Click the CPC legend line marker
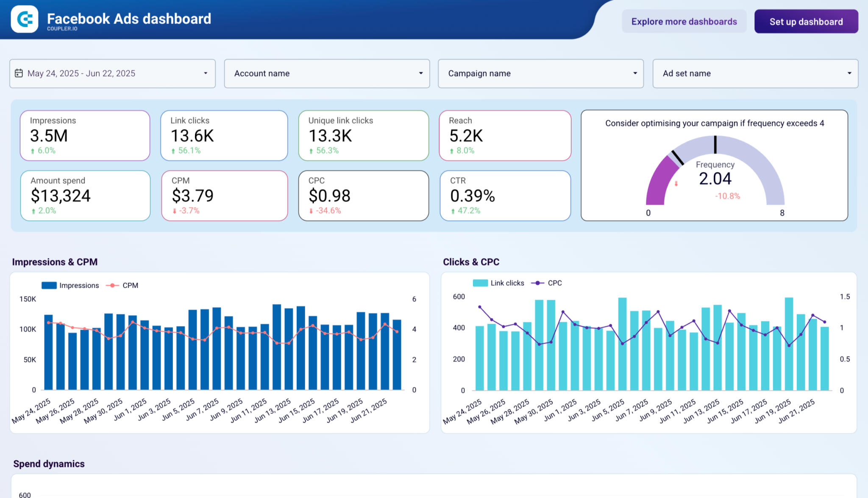The width and height of the screenshot is (868, 498). point(537,283)
